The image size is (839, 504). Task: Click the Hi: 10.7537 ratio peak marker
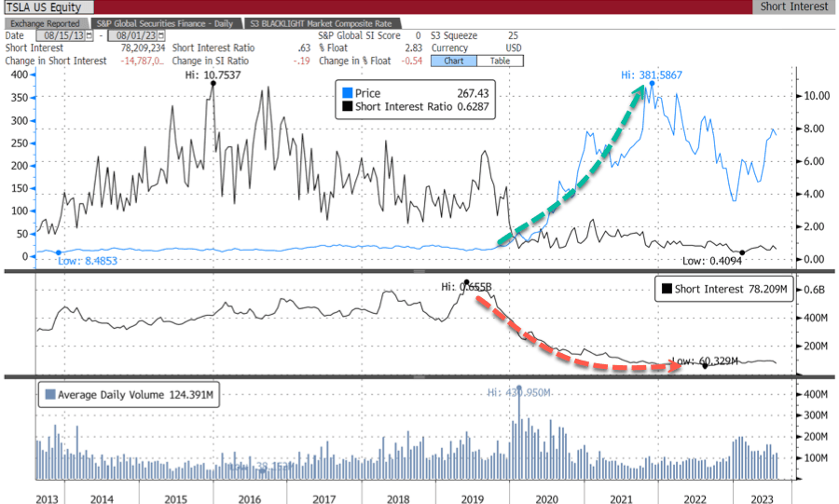(213, 84)
